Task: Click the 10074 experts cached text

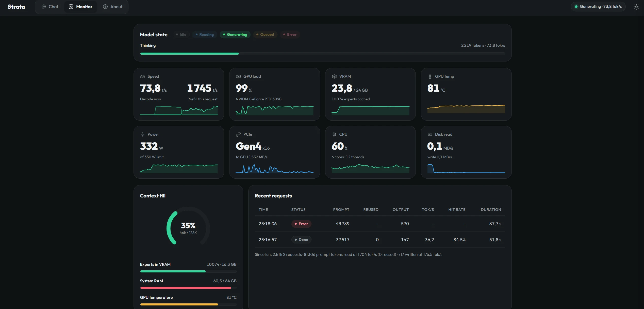Action: pyautogui.click(x=351, y=99)
